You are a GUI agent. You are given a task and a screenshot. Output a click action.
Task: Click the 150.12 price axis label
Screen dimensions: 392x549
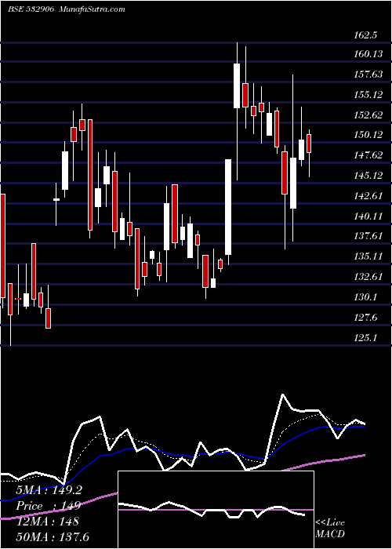click(368, 135)
